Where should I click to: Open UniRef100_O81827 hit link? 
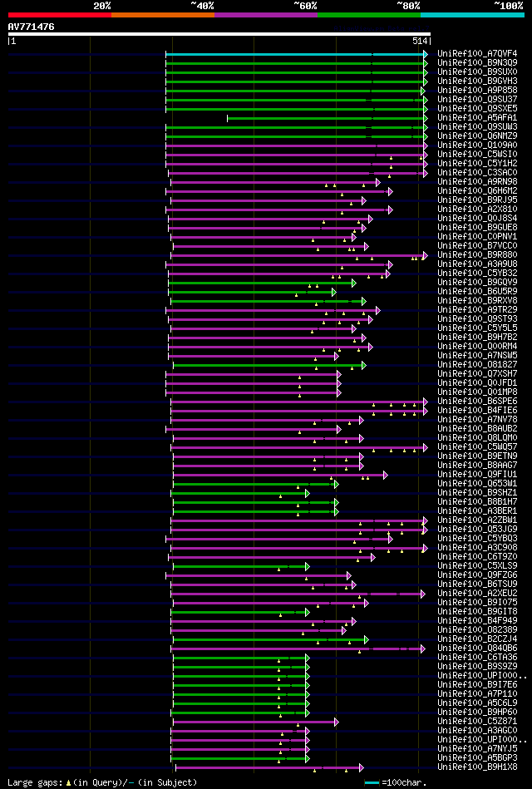[x=478, y=364]
